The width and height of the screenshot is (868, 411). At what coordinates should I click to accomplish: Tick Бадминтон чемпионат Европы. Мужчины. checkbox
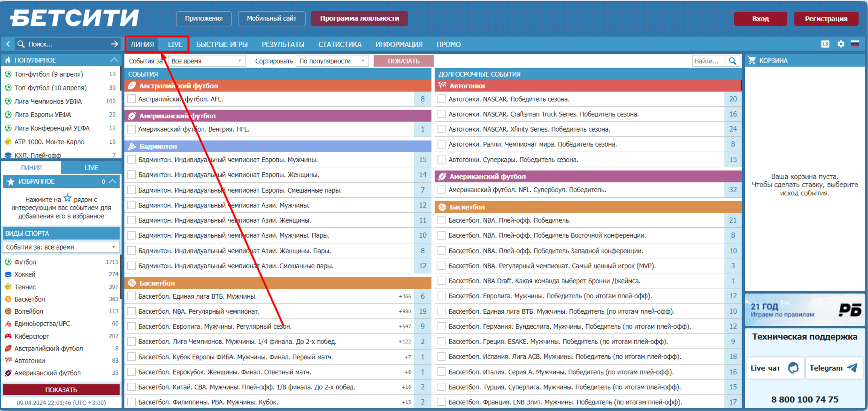pyautogui.click(x=132, y=160)
